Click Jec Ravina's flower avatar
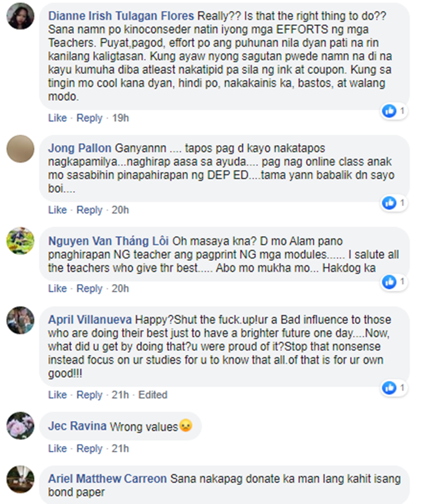Screen dimensions: 434x504 (x=20, y=425)
